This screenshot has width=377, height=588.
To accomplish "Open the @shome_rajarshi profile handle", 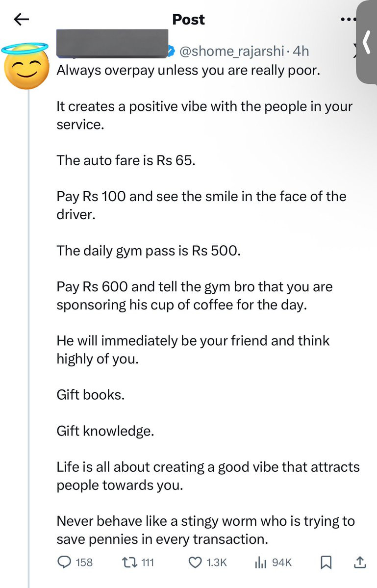I will pos(231,51).
